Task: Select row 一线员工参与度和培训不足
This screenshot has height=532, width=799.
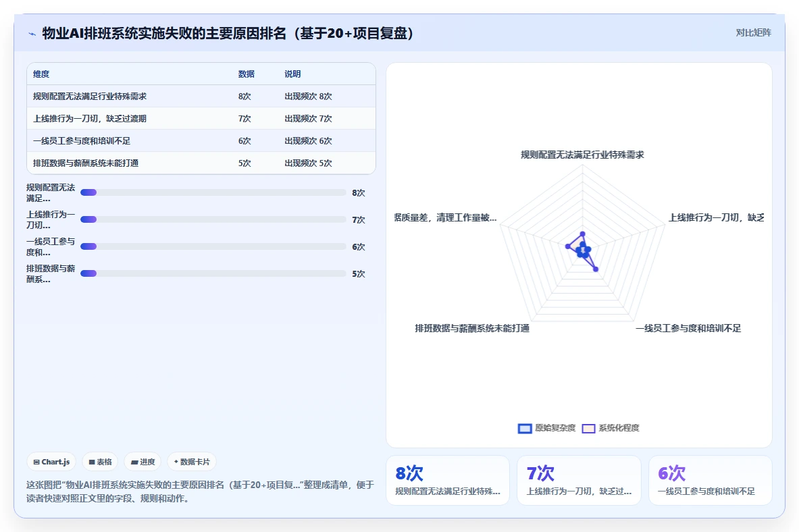Action: [x=201, y=141]
